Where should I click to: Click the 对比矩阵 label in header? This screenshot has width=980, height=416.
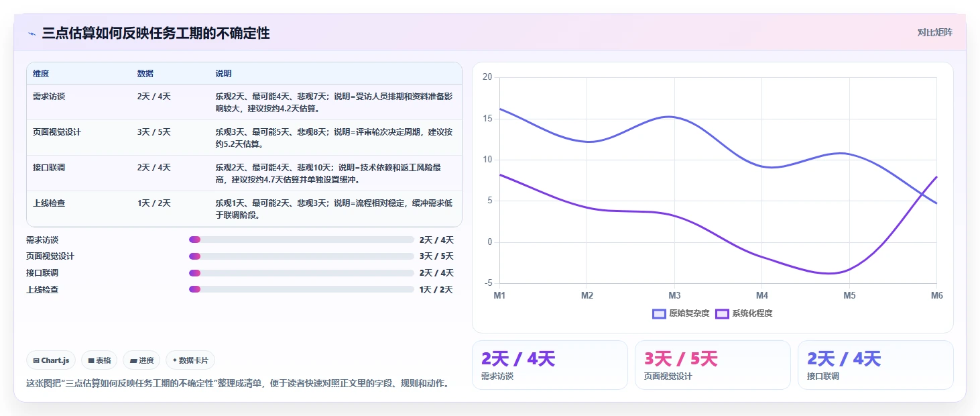tap(934, 32)
